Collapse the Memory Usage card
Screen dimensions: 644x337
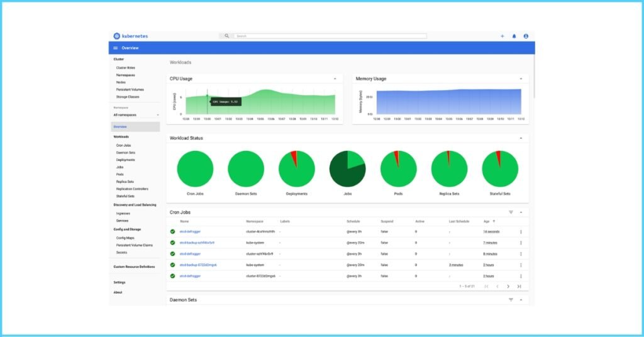pyautogui.click(x=521, y=79)
